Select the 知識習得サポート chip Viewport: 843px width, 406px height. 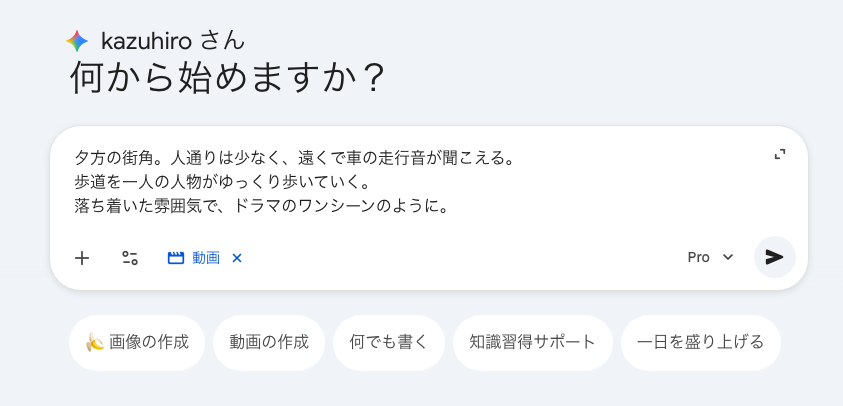click(532, 342)
